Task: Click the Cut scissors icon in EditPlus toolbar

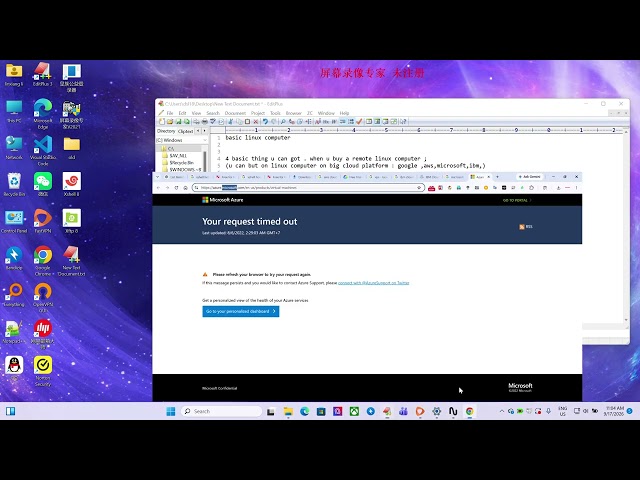Action: (x=230, y=122)
